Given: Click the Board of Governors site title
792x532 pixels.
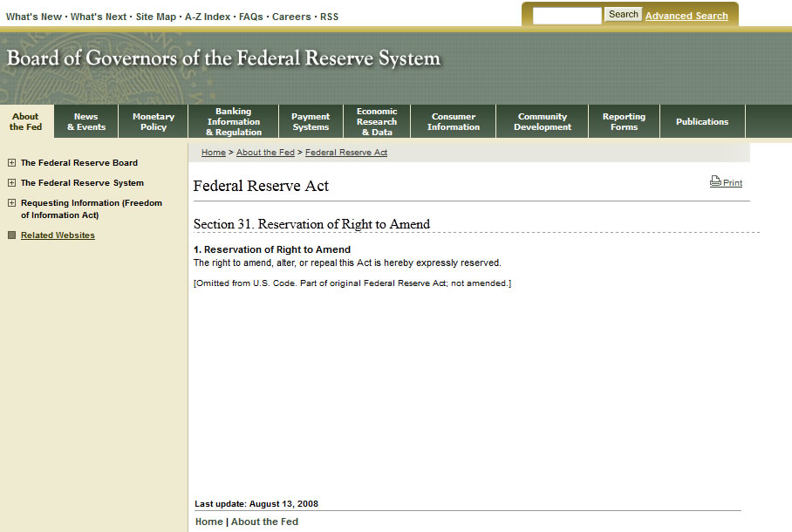Looking at the screenshot, I should 224,58.
